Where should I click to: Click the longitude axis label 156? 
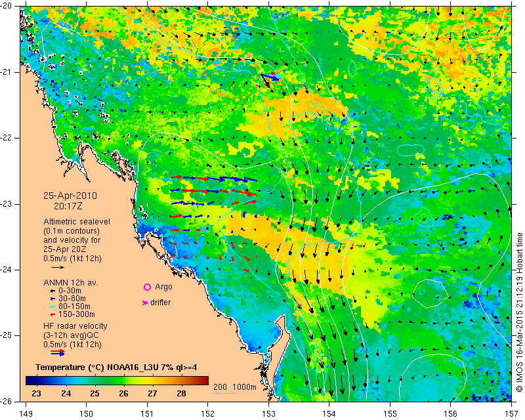click(x=451, y=415)
